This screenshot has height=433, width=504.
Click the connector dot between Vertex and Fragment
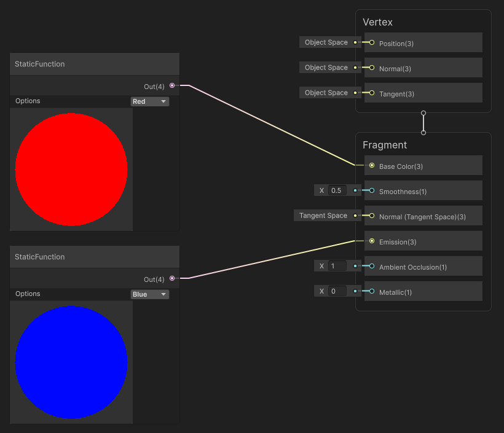(x=423, y=122)
